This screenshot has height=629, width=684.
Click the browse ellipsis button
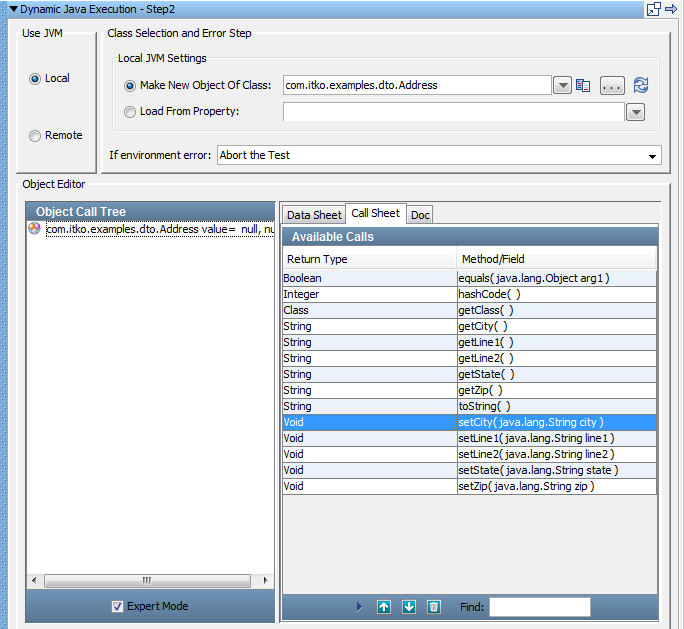click(x=612, y=86)
